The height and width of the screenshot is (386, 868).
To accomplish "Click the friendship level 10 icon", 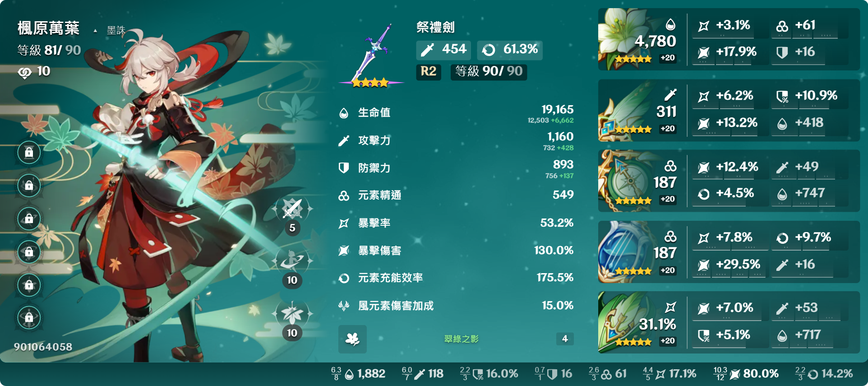I will (24, 72).
